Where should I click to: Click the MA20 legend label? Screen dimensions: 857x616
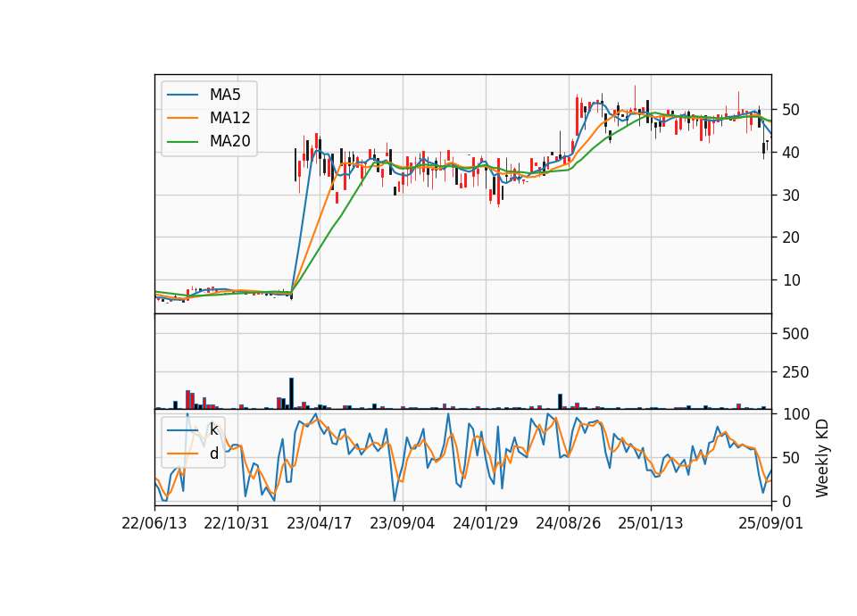(x=229, y=141)
